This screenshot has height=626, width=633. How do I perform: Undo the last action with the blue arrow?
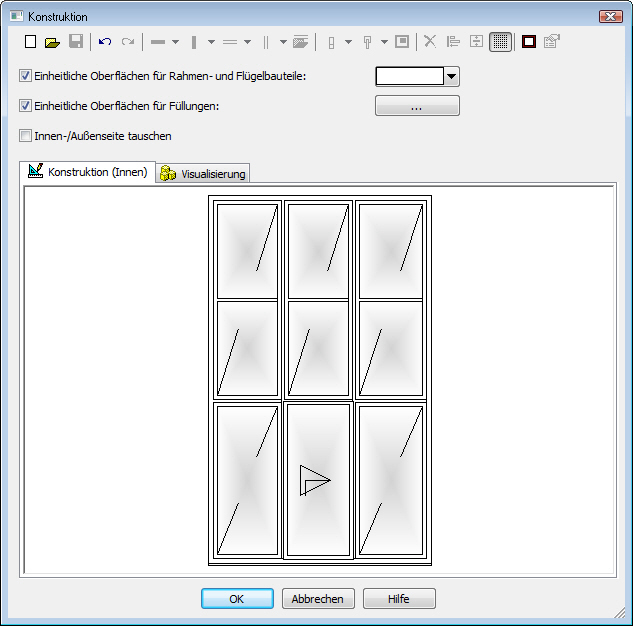click(105, 42)
